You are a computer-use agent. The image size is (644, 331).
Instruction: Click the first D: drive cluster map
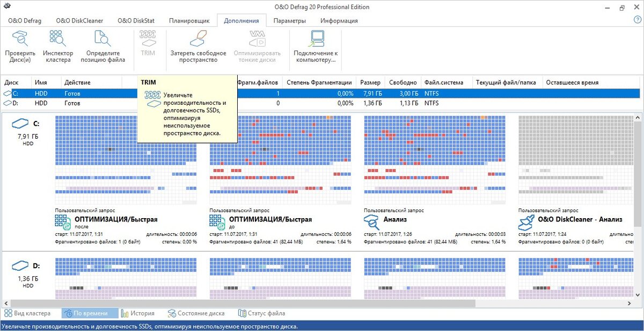coord(126,278)
